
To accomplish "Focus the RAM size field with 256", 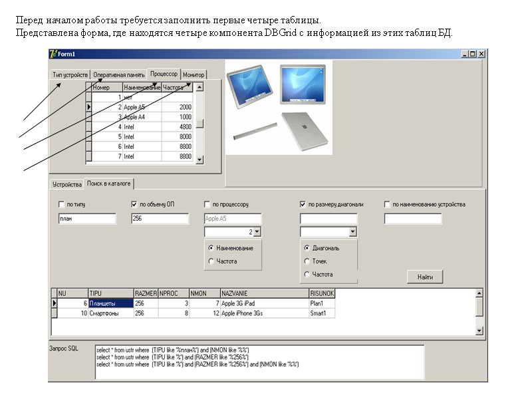I will tap(160, 219).
